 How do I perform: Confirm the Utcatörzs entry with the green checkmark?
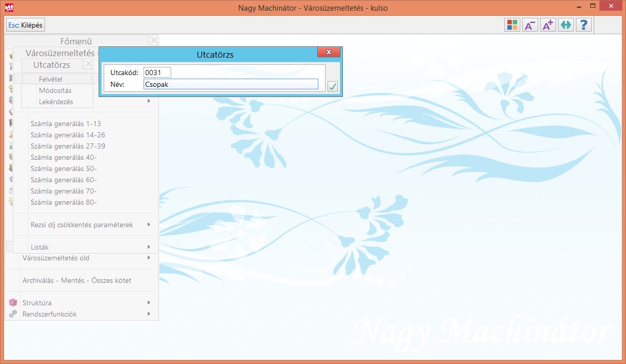[x=333, y=86]
